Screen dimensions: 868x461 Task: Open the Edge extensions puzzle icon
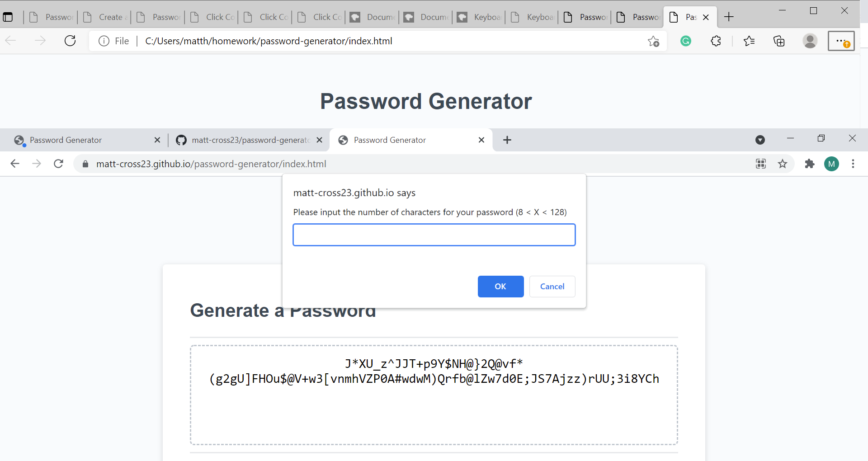716,41
